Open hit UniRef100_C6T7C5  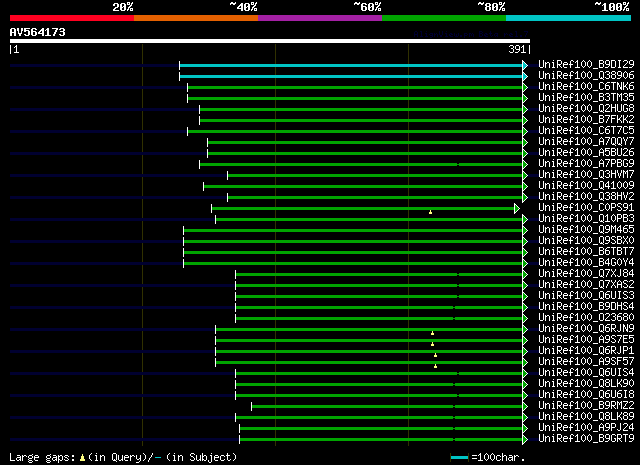pos(586,130)
